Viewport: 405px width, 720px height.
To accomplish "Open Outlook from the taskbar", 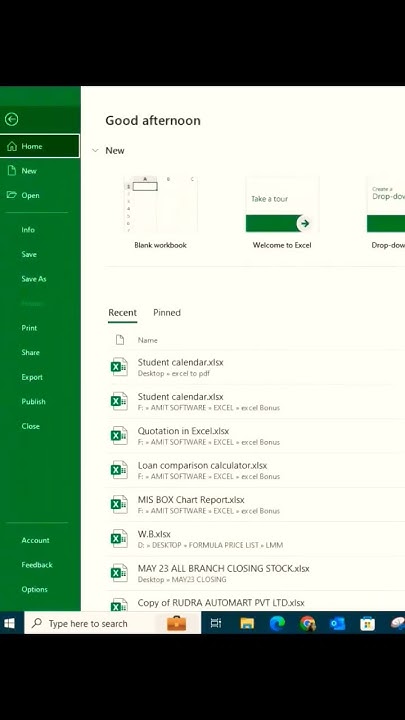I will (x=338, y=623).
